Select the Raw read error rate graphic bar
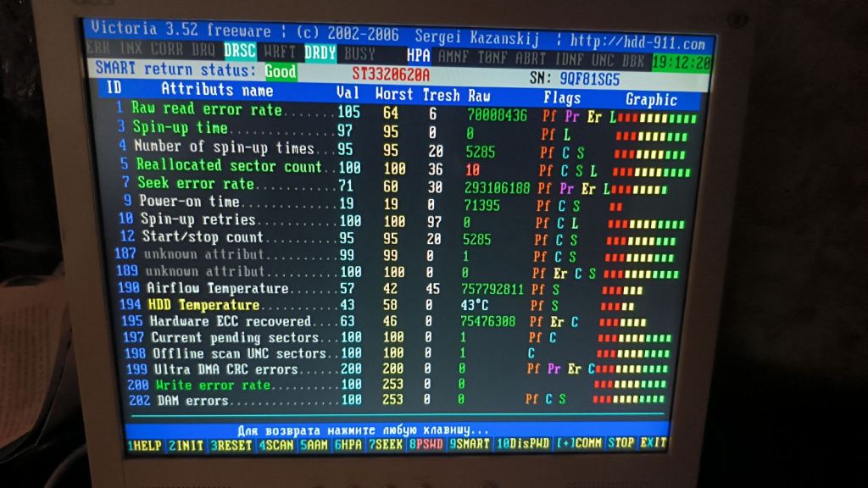The image size is (868, 488). point(657,118)
